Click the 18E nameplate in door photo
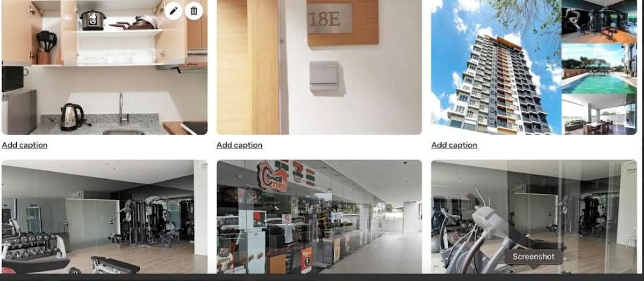The height and width of the screenshot is (281, 644). point(330,19)
